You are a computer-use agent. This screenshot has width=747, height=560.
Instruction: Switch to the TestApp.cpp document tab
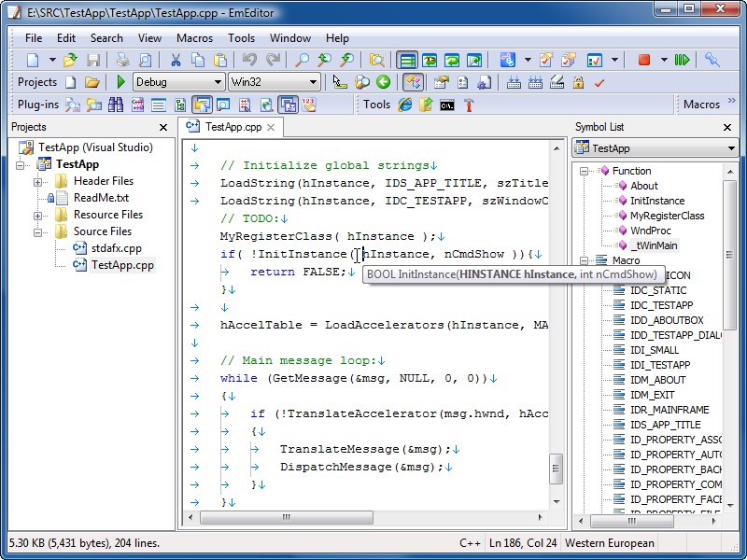232,127
